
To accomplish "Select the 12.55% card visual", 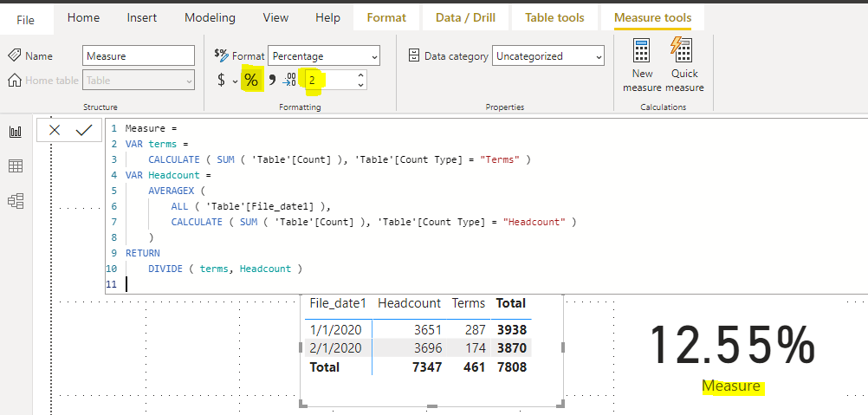I will 732,346.
